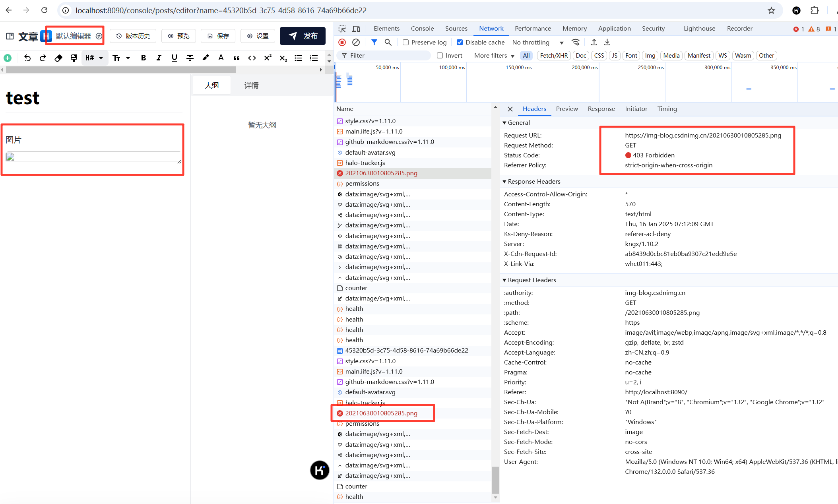Image resolution: width=838 pixels, height=504 pixels.
Task: Stop recording network log
Action: 342,42
